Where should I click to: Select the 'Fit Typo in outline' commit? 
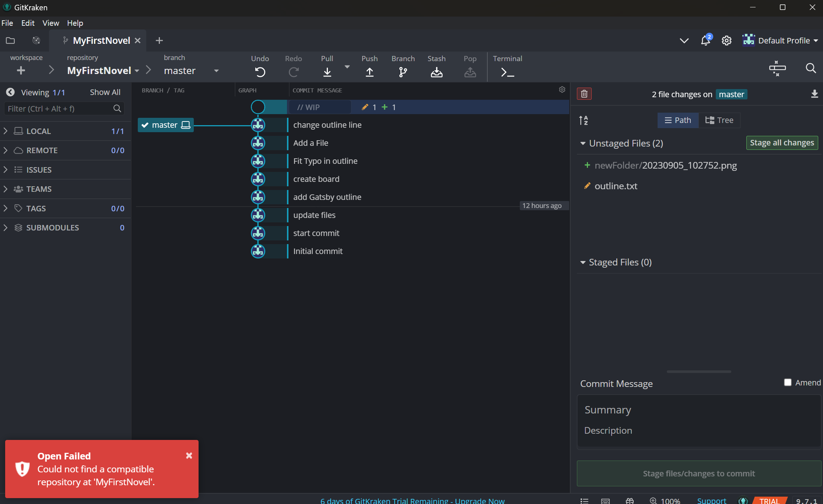(x=325, y=161)
